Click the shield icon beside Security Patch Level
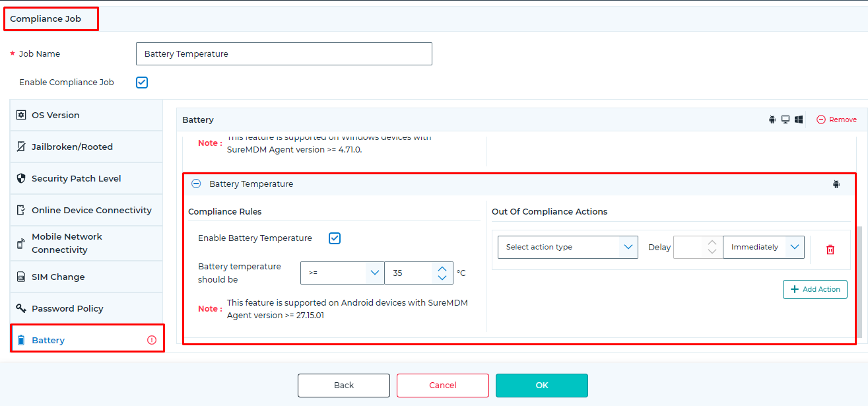Screen dimensions: 868x406 click(20, 178)
